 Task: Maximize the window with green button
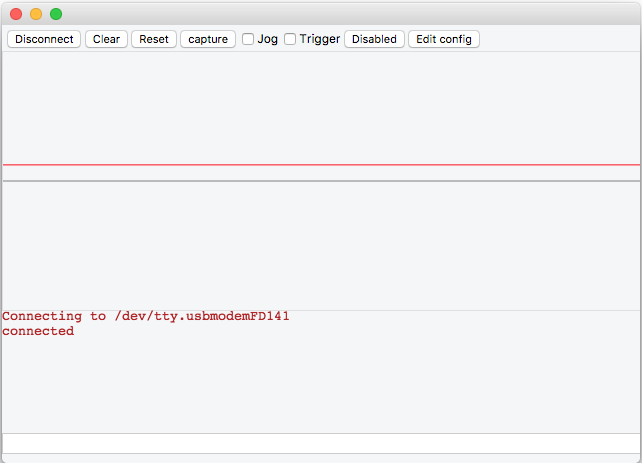56,14
